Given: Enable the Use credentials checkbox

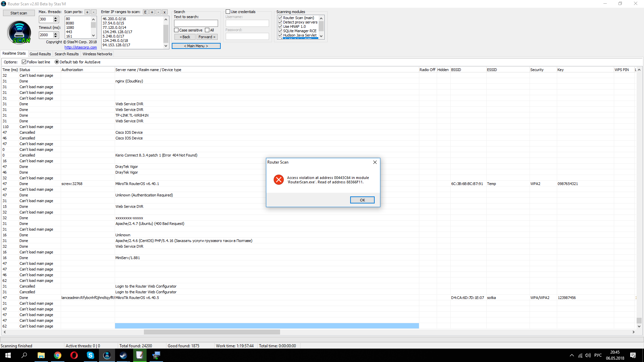Looking at the screenshot, I should coord(228,12).
